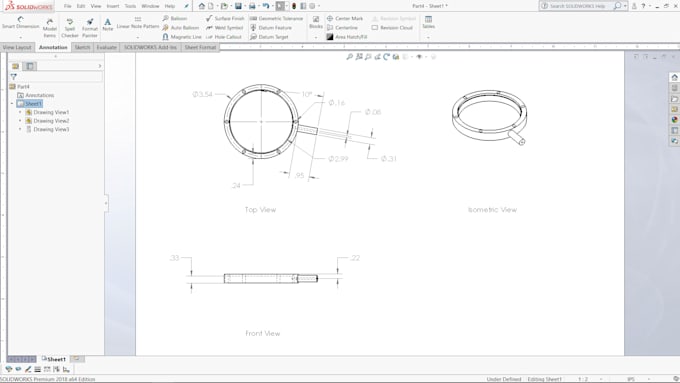Insert a Center Mark

[x=345, y=19]
